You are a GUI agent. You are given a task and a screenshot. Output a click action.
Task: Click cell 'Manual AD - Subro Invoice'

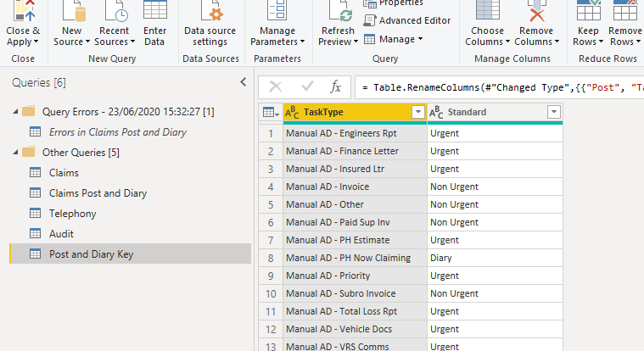point(356,293)
